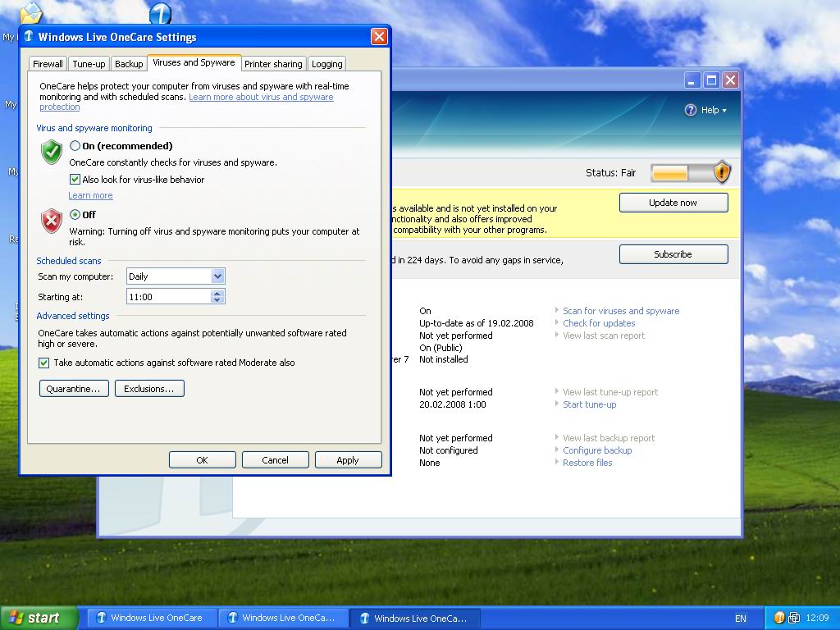Open the Printer sharing tab
The height and width of the screenshot is (630, 840).
pos(273,64)
